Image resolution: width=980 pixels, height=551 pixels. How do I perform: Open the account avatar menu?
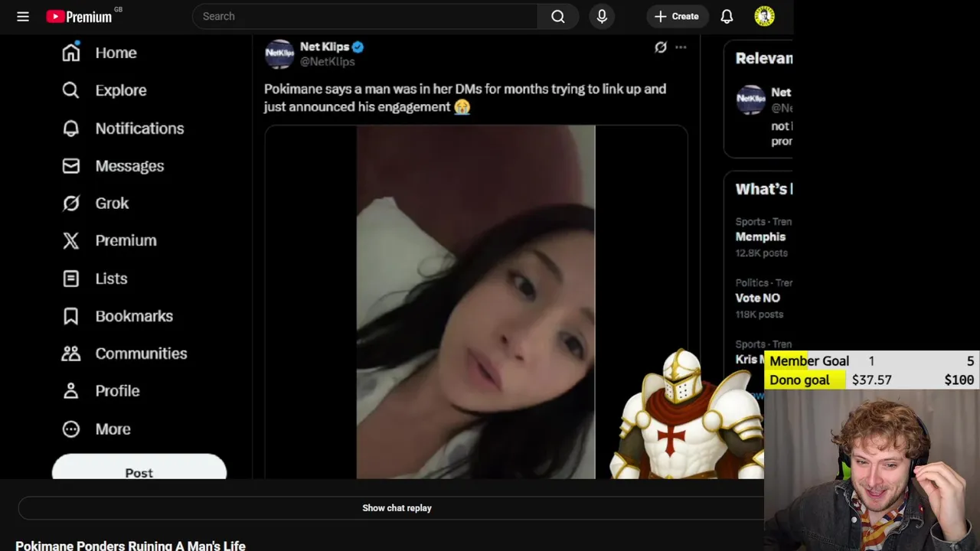(764, 16)
